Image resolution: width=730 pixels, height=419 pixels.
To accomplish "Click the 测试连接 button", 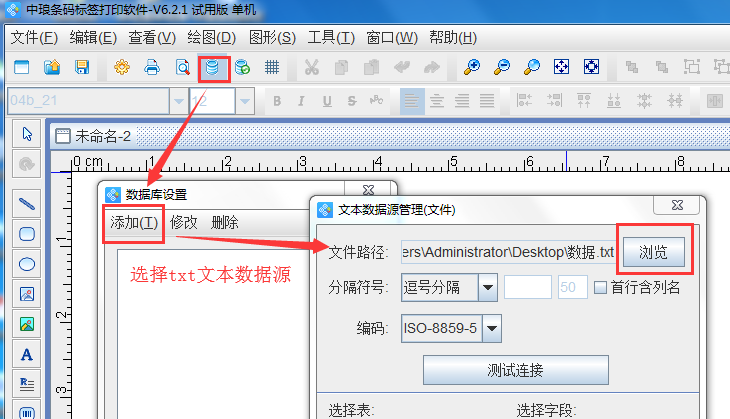I will click(516, 370).
